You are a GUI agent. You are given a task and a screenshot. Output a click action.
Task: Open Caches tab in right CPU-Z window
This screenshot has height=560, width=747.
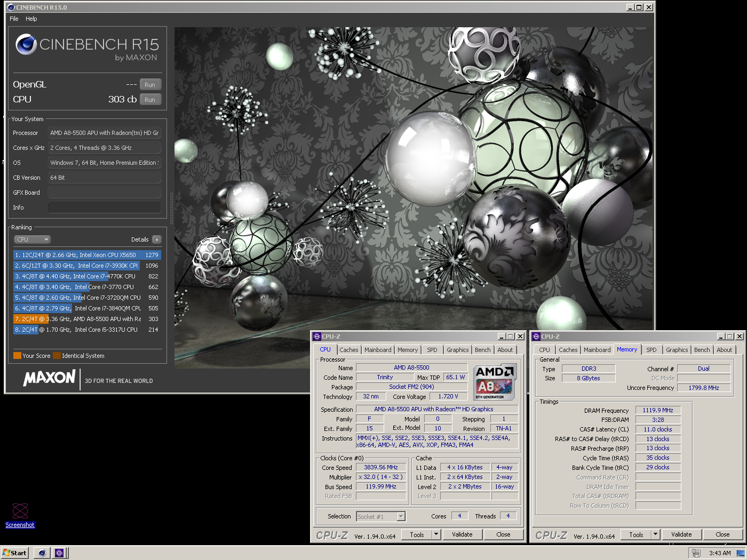coord(568,350)
